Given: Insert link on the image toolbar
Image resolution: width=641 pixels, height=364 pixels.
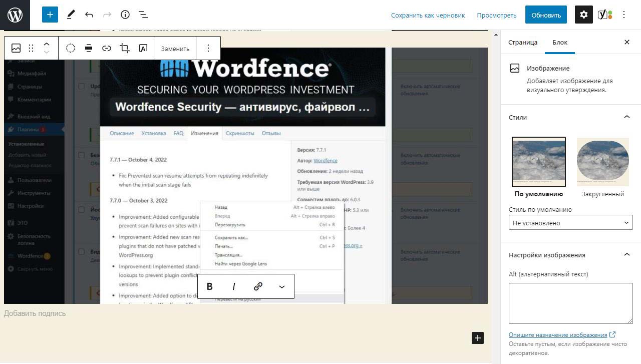Looking at the screenshot, I should [107, 48].
